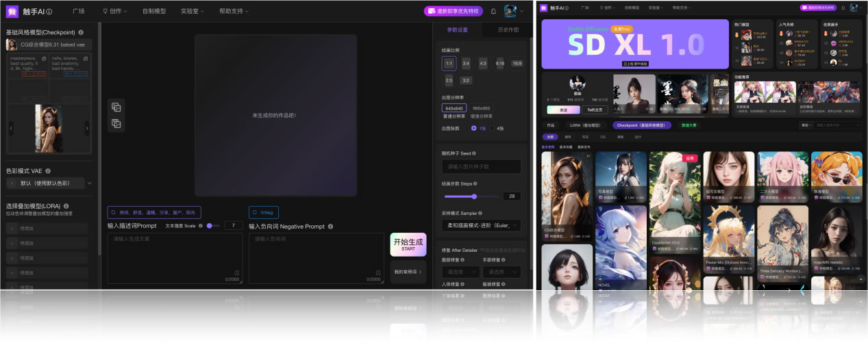
Task: Click info icon beside 随机种子 Seed
Action: coord(473,153)
